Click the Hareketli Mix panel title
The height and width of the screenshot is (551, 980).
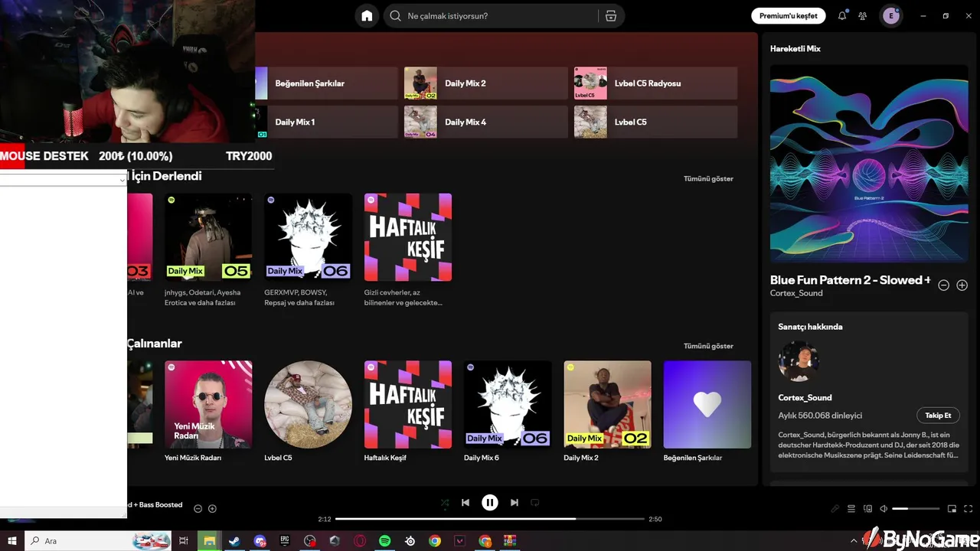tap(795, 48)
